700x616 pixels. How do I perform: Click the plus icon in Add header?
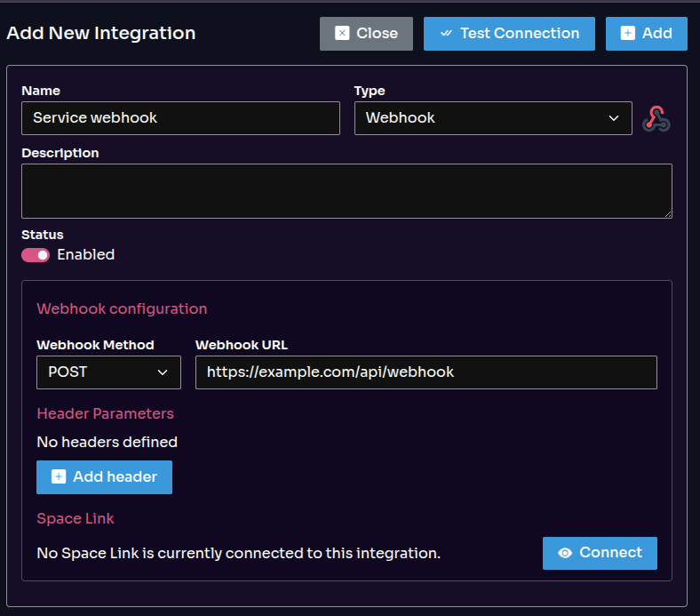coord(59,477)
